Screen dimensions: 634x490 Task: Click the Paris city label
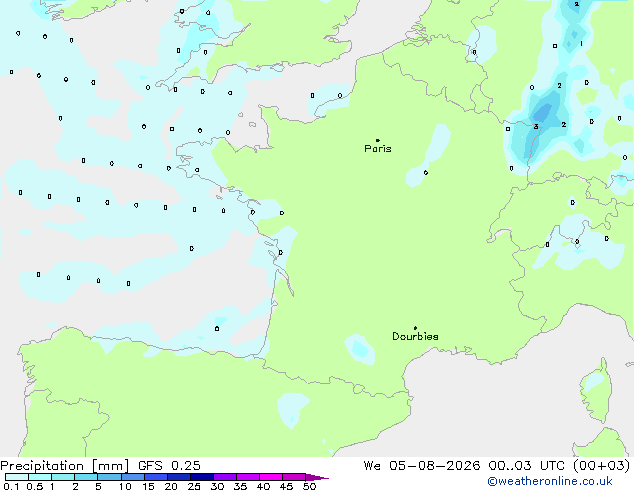click(378, 149)
